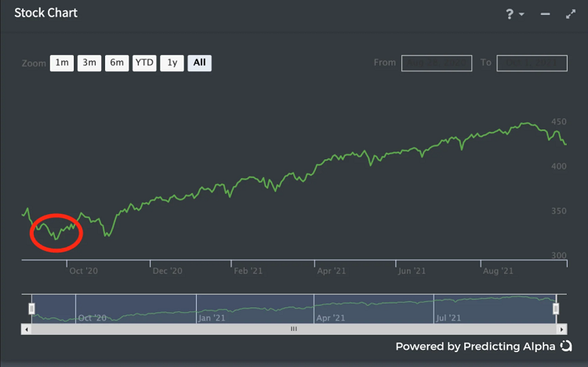Click the 'Oct '20' x-axis label
Screen dimensions: 588x367
(x=83, y=271)
